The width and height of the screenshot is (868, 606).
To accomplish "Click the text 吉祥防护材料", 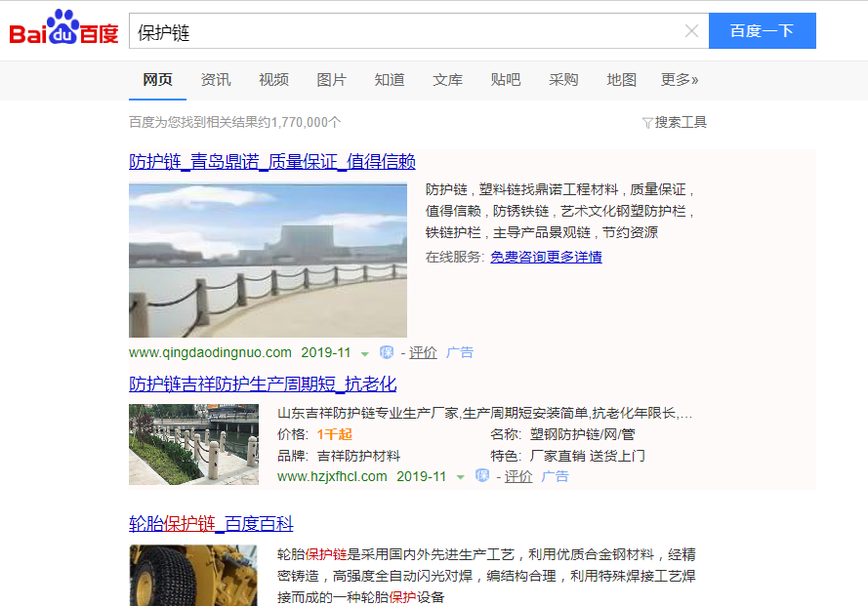I will click(358, 456).
